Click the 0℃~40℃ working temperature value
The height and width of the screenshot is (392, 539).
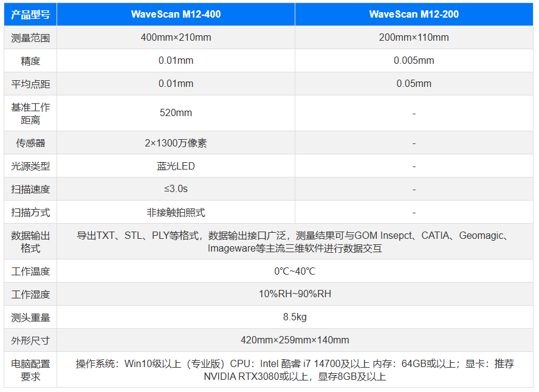point(295,271)
